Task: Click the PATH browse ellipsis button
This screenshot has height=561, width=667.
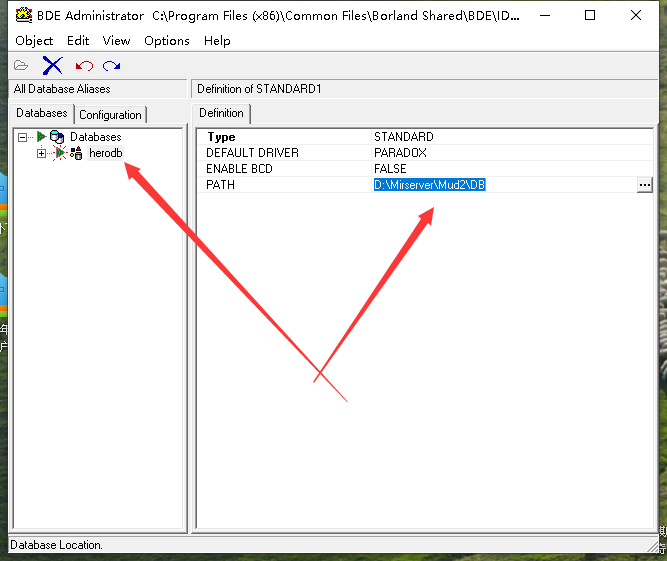Action: pos(644,185)
